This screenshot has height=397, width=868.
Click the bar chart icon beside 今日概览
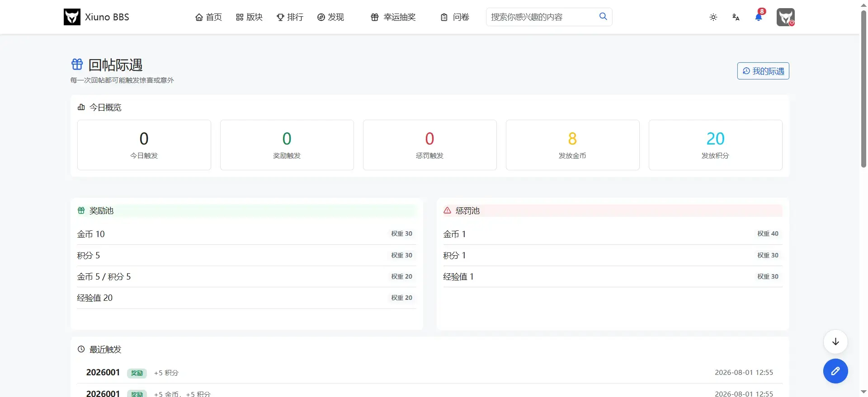click(x=81, y=107)
